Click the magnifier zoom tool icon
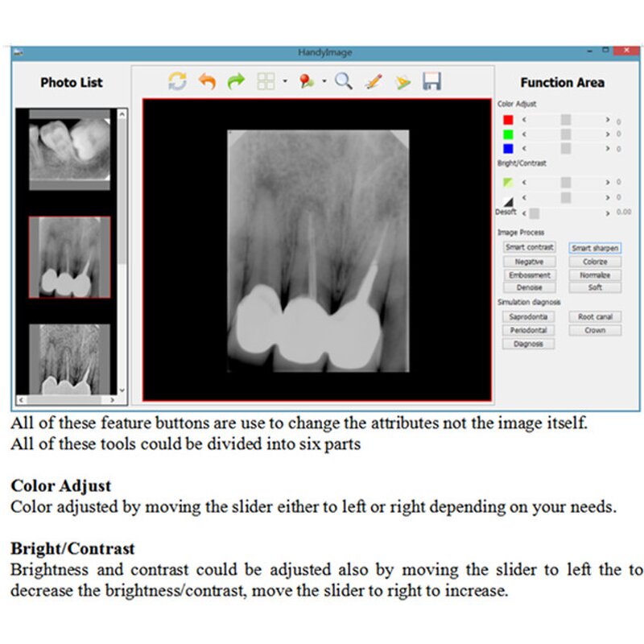Image resolution: width=644 pixels, height=644 pixels. 342,81
